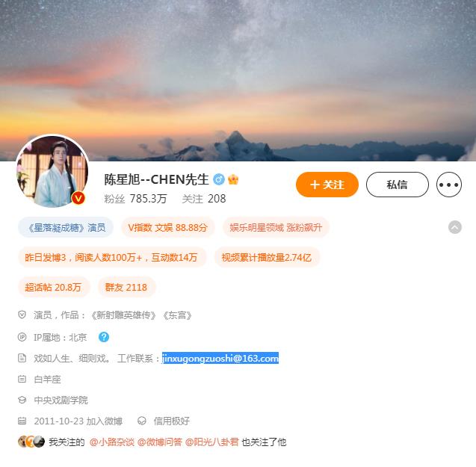Viewport: 476px width, 467px height.
Task: Click the orange V verified badge
Action: [x=78, y=198]
